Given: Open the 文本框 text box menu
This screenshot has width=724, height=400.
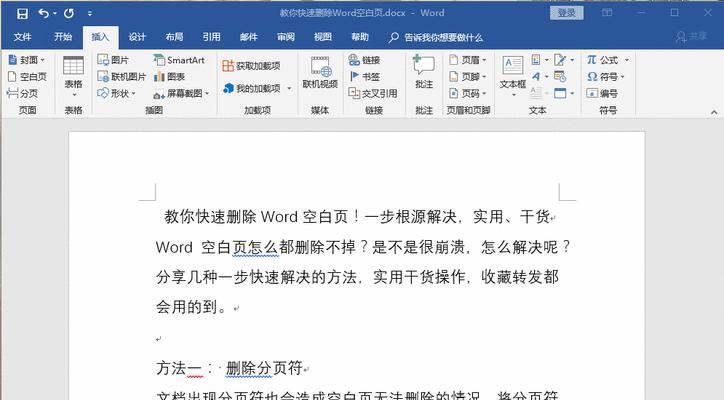Looking at the screenshot, I should click(513, 76).
